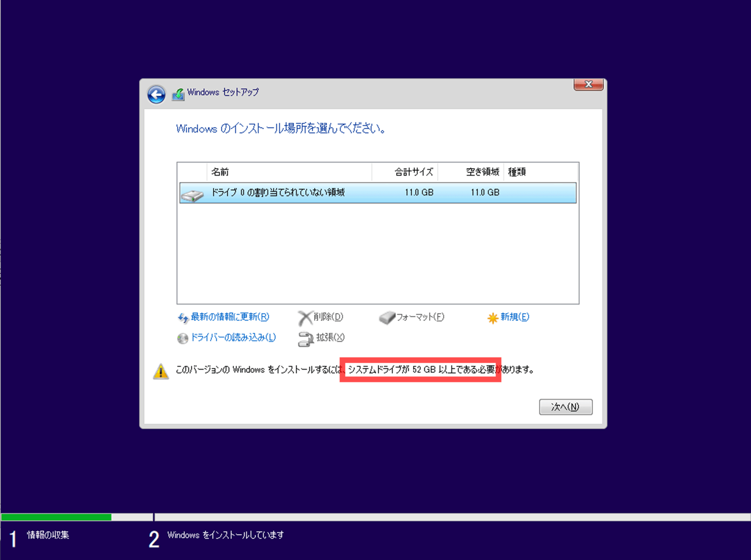Click the yellow warning triangle icon
This screenshot has width=751, height=560.
(161, 371)
